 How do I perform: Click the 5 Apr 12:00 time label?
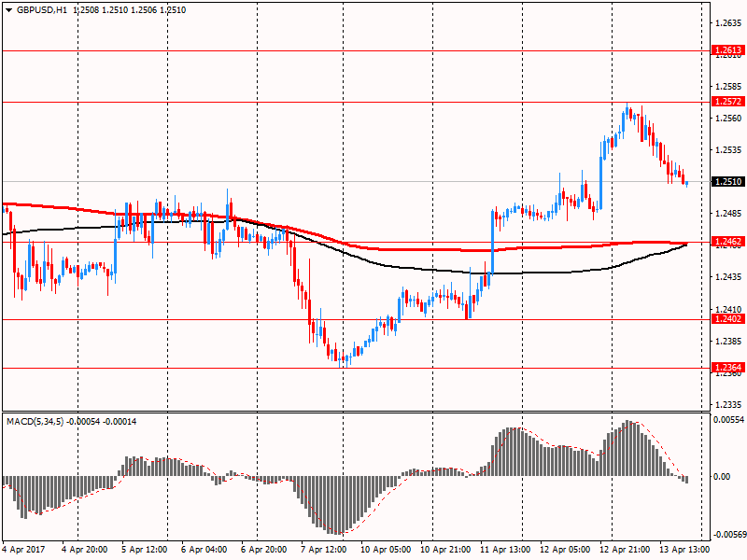(x=145, y=550)
